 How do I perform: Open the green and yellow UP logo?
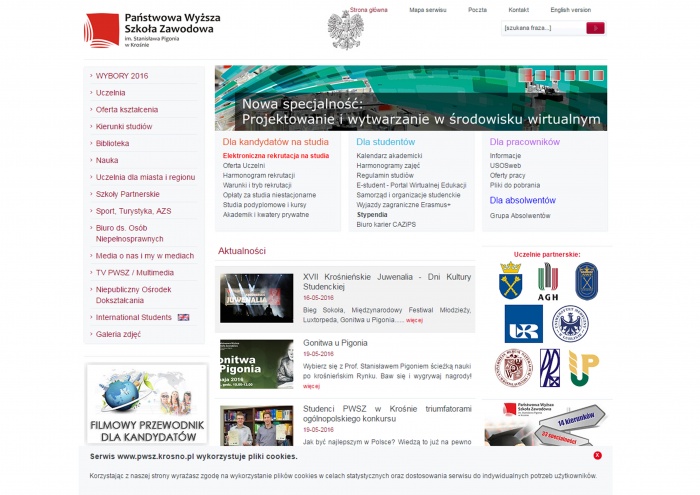click(x=583, y=368)
